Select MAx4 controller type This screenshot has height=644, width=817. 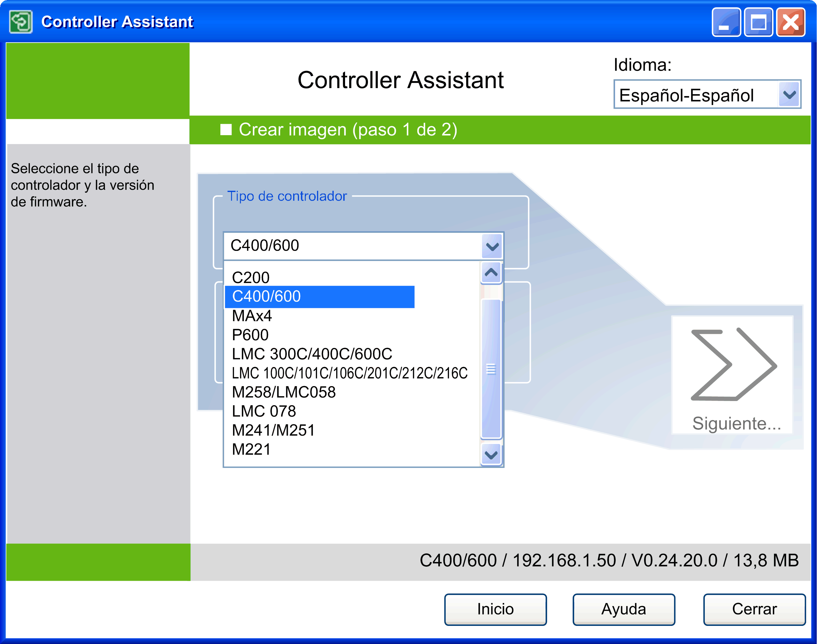(252, 315)
